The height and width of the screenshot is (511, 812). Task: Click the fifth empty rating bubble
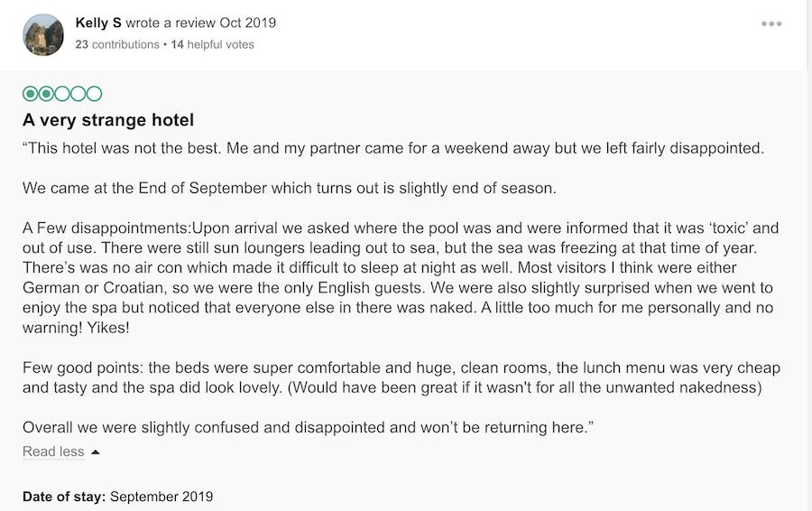pyautogui.click(x=94, y=93)
